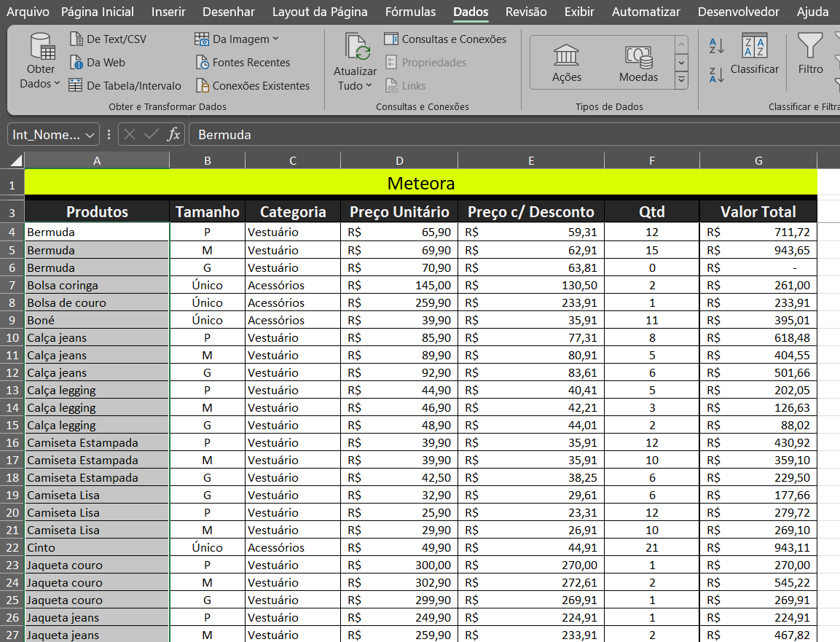Image resolution: width=840 pixels, height=642 pixels.
Task: Open the Automatizar tab
Action: pos(646,12)
